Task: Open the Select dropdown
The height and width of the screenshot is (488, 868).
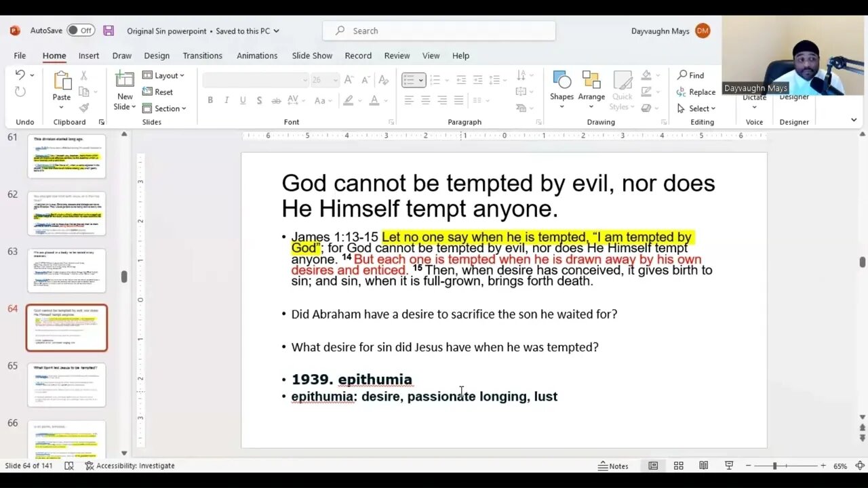Action: 696,108
